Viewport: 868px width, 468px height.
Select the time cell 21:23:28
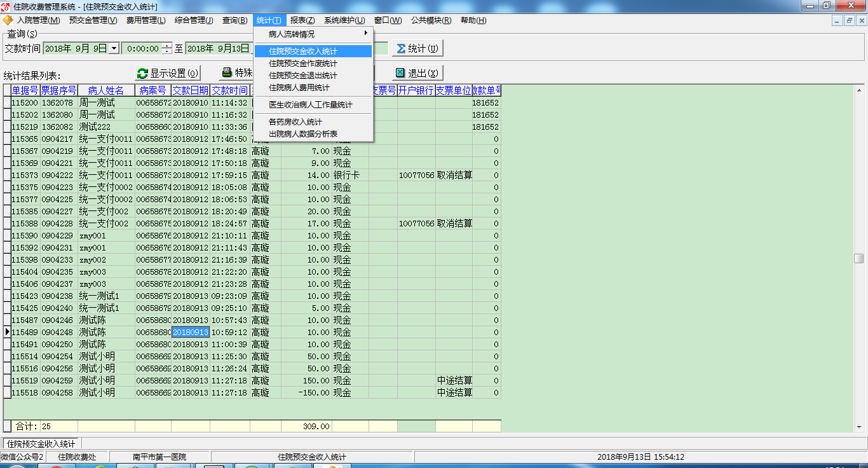pos(230,284)
